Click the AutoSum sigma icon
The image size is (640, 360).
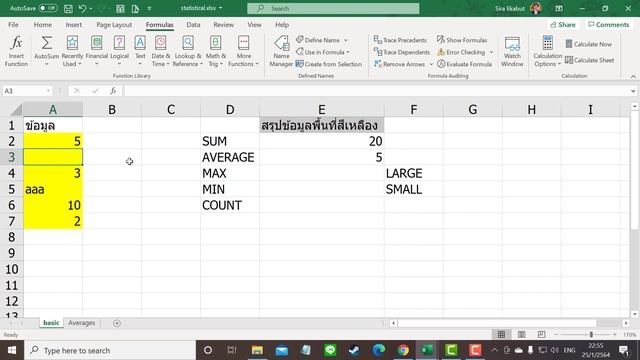[47, 43]
